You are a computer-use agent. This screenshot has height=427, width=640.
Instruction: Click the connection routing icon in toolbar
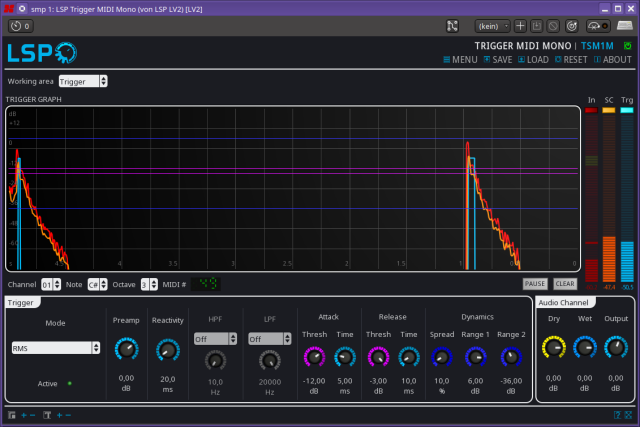coord(452,25)
